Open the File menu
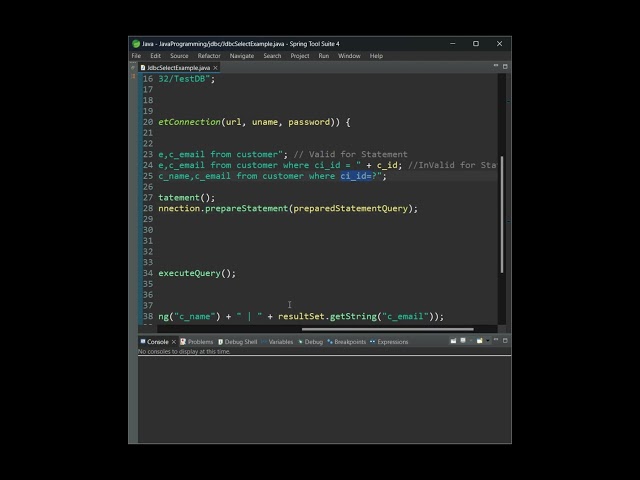The height and width of the screenshot is (480, 640). [136, 56]
